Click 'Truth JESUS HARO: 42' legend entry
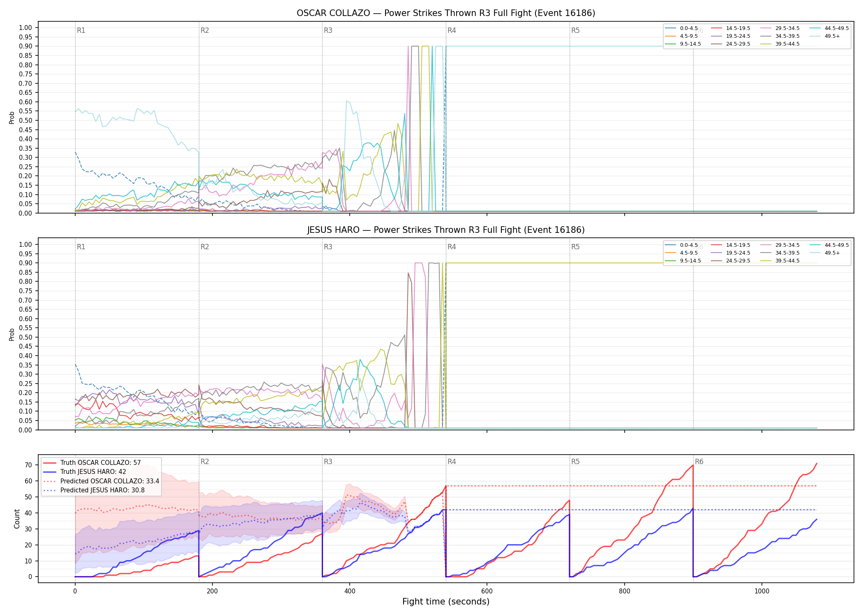The image size is (863, 616). pyautogui.click(x=85, y=472)
